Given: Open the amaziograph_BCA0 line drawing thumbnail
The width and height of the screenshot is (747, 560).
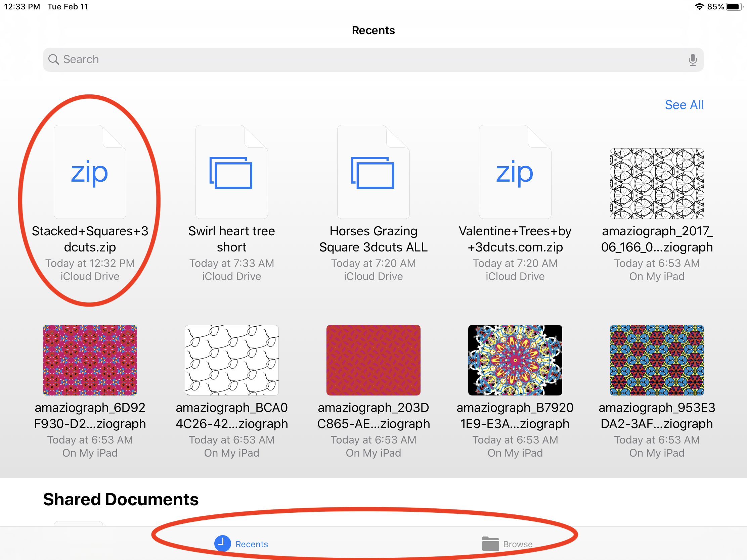Looking at the screenshot, I should point(231,360).
